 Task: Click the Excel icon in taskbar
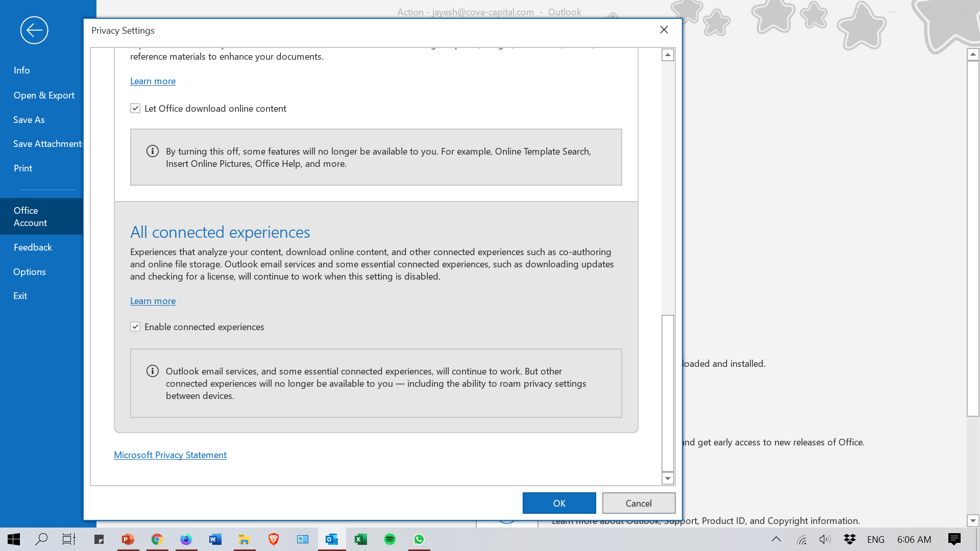361,539
